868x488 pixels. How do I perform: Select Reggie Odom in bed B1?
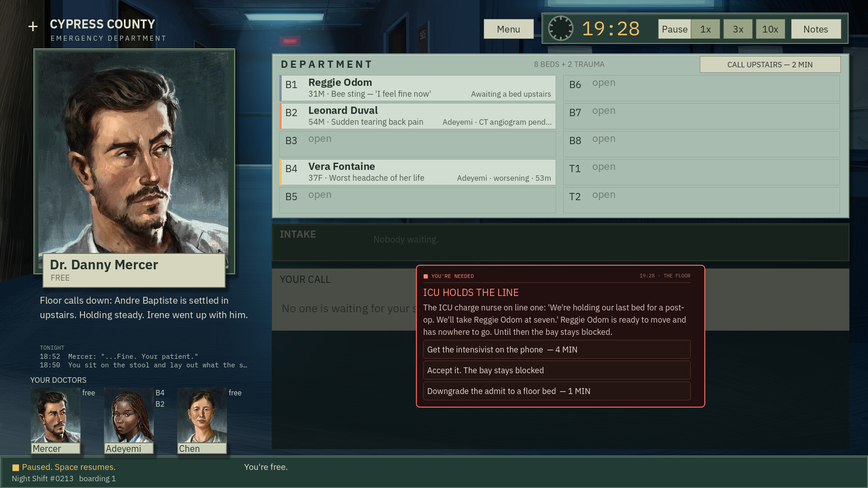pos(418,88)
